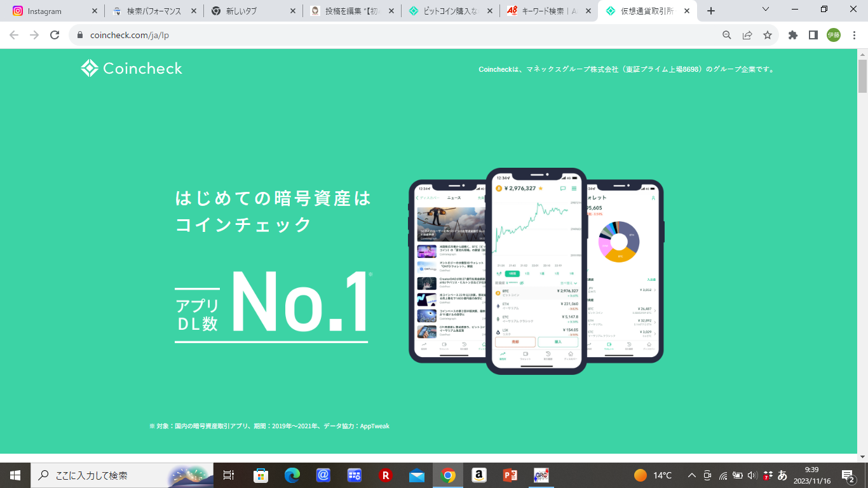Viewport: 868px width, 488px height.
Task: Open the 14°C weather widget
Action: pos(653,475)
